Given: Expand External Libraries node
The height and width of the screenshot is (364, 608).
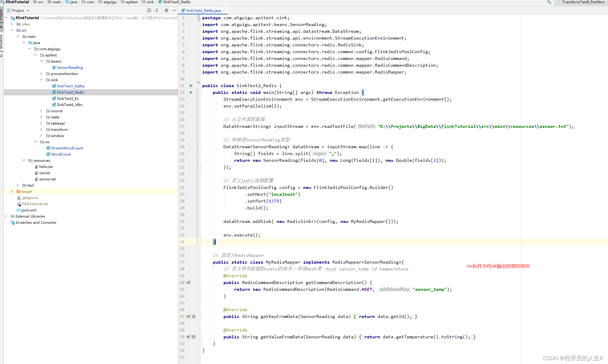Looking at the screenshot, I should 6,216.
